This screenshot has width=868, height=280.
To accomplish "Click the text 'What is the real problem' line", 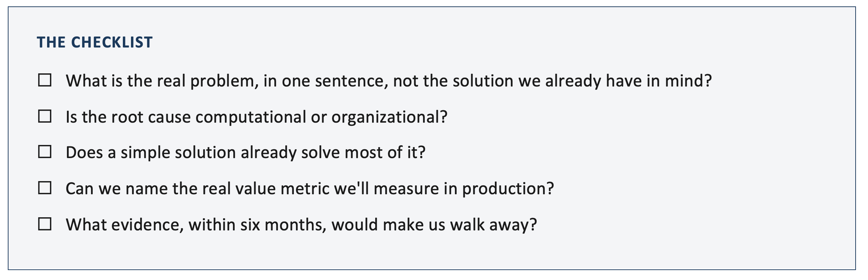I will 389,81.
